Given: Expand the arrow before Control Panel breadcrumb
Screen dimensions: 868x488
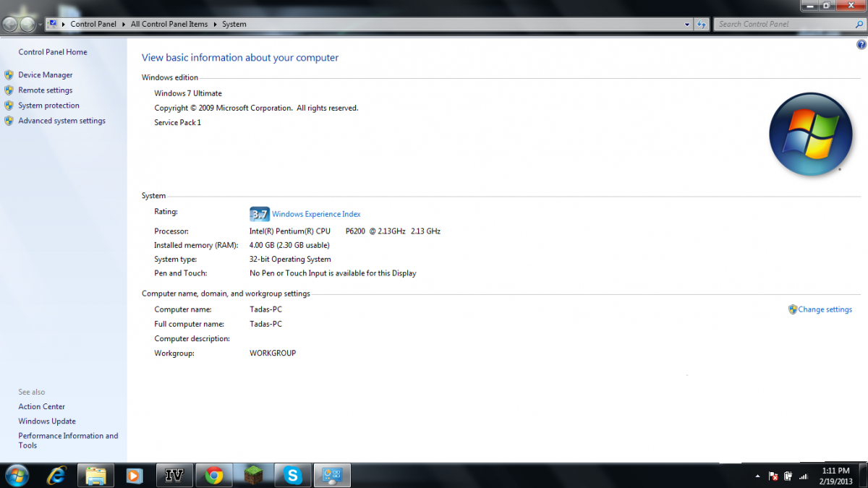Looking at the screenshot, I should coord(64,24).
